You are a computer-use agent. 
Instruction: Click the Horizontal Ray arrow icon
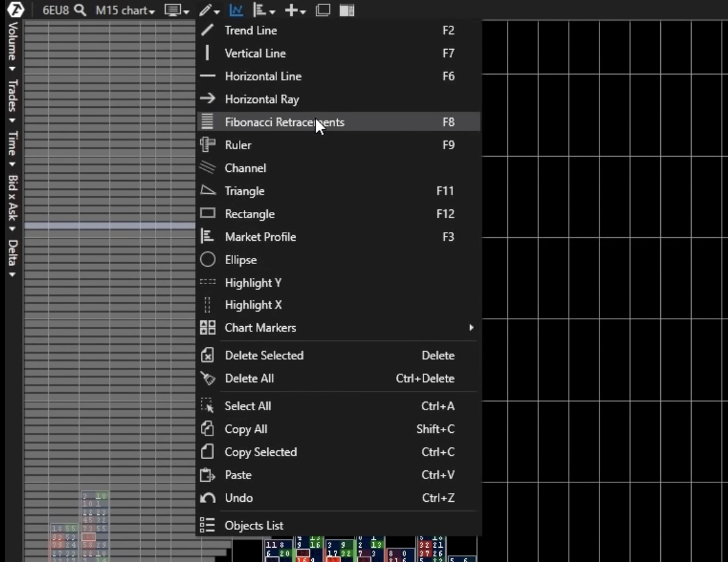point(208,98)
